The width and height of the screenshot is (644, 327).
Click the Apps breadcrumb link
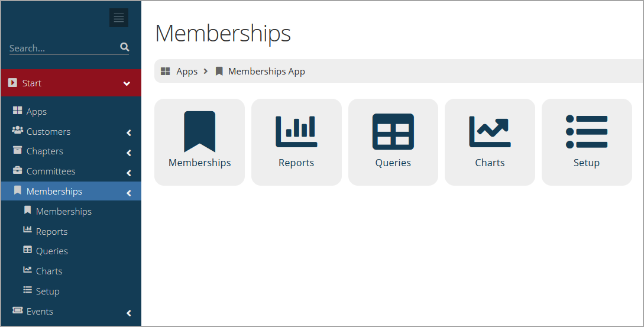pos(187,72)
